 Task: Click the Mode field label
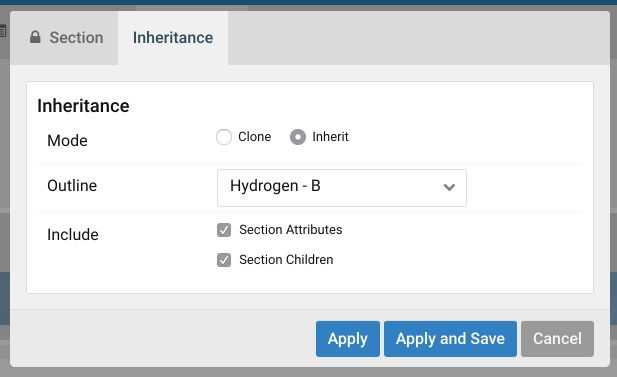67,140
